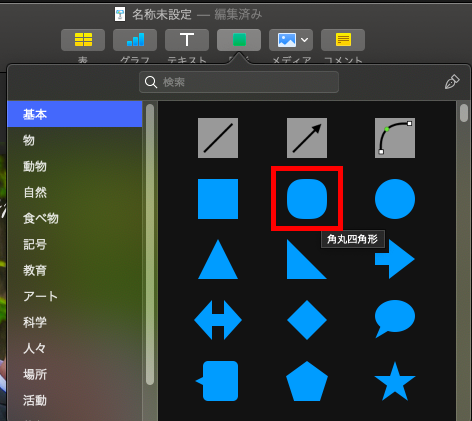Insert the blue square shape

(x=218, y=199)
